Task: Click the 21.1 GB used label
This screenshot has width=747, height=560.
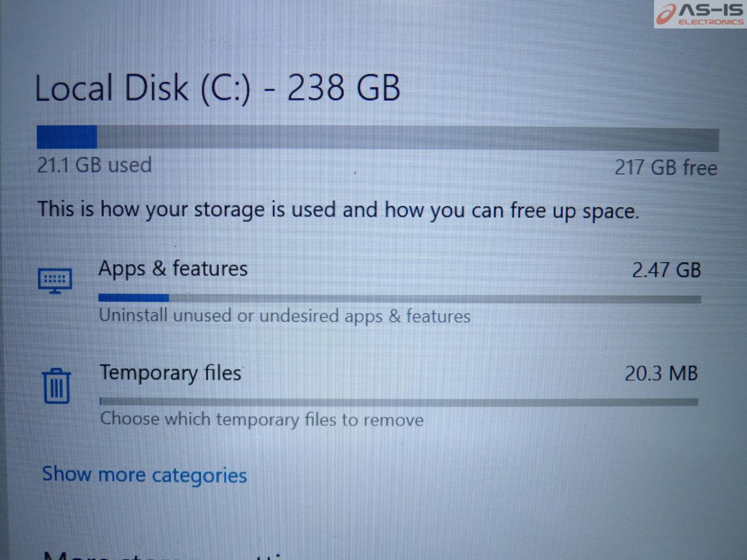Action: (94, 165)
